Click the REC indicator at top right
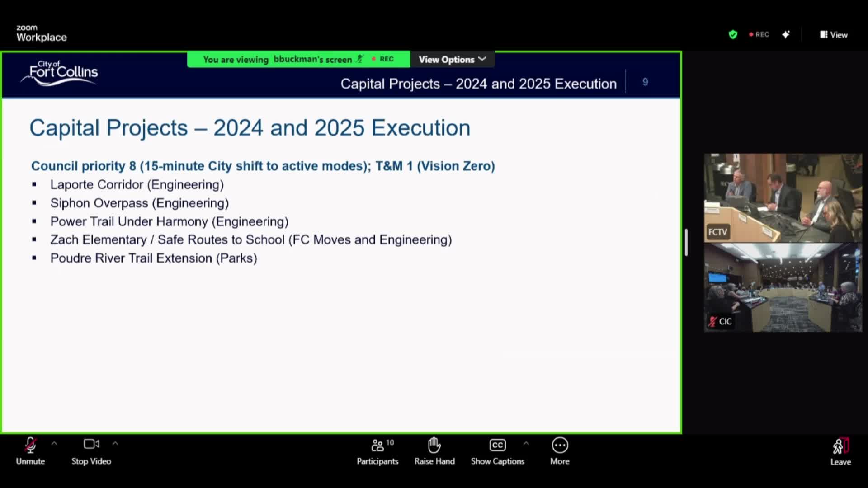868x488 pixels. (759, 34)
